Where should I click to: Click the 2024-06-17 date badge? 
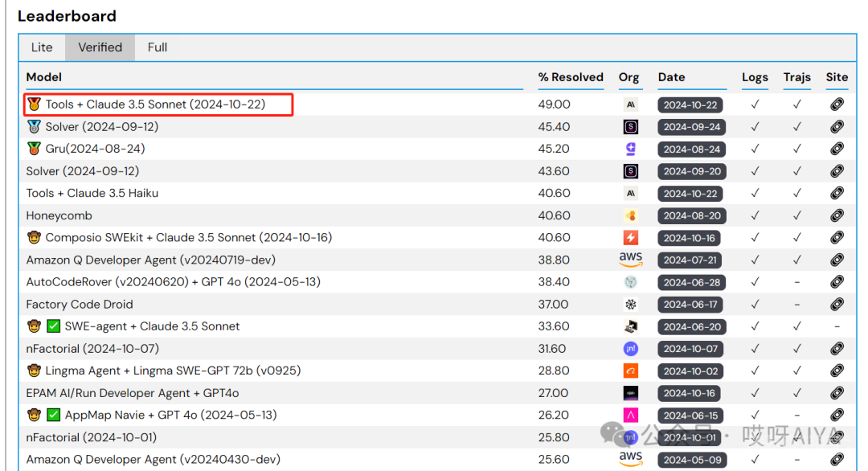tap(690, 305)
